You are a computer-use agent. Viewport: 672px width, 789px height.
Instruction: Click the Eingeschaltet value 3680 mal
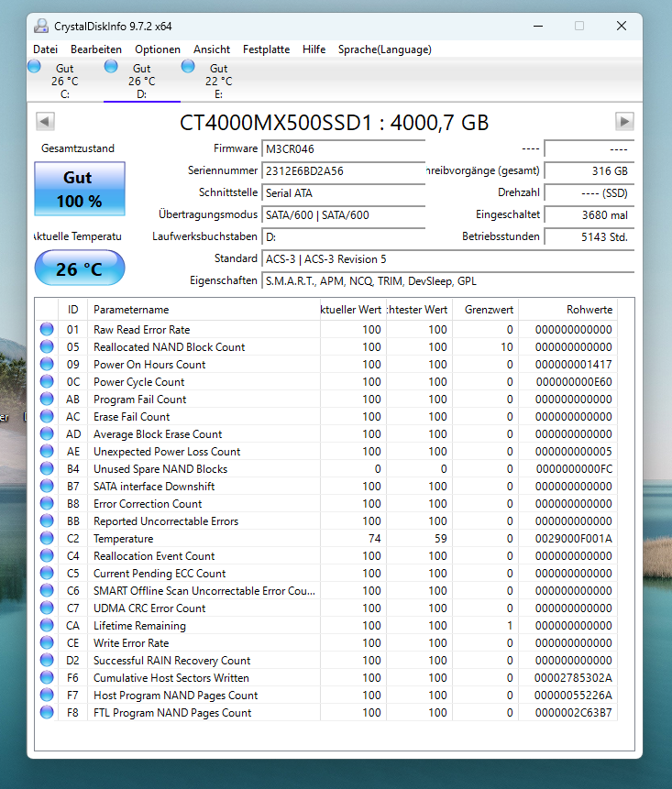tap(589, 214)
